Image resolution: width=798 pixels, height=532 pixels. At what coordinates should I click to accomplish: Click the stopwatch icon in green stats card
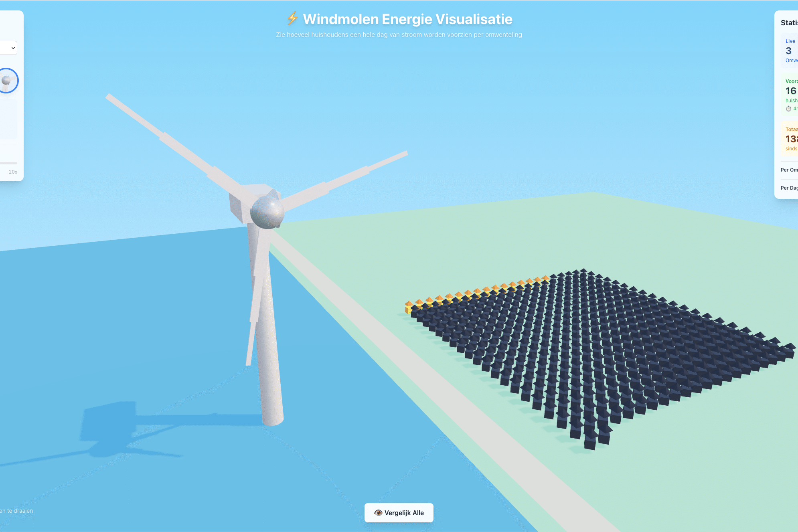(788, 109)
